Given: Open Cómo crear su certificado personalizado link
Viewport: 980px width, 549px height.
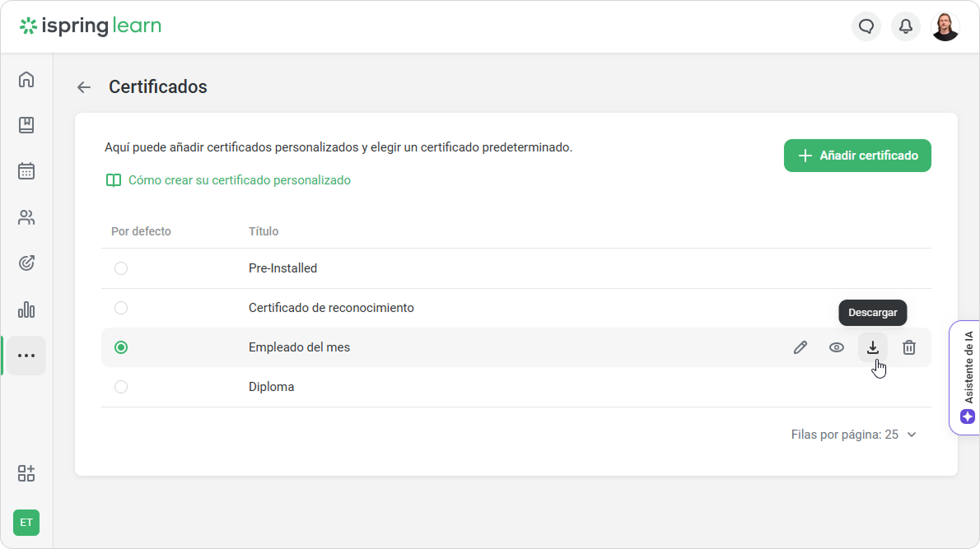Looking at the screenshot, I should point(239,180).
